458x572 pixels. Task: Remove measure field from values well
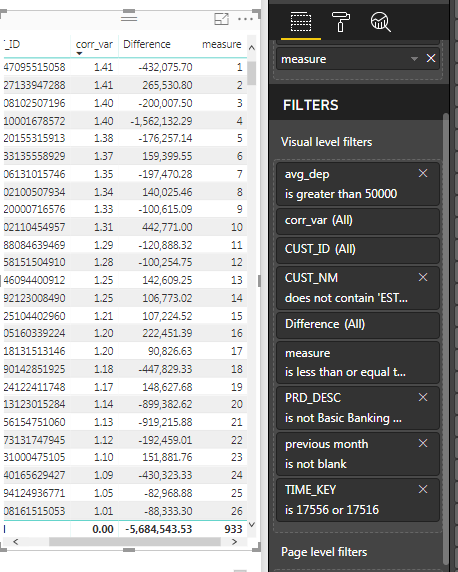click(x=431, y=58)
